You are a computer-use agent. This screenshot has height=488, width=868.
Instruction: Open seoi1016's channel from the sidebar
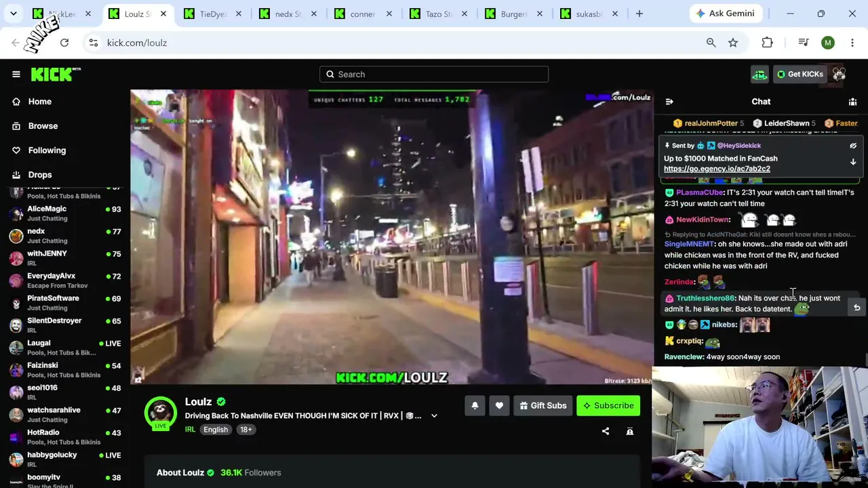pyautogui.click(x=65, y=392)
